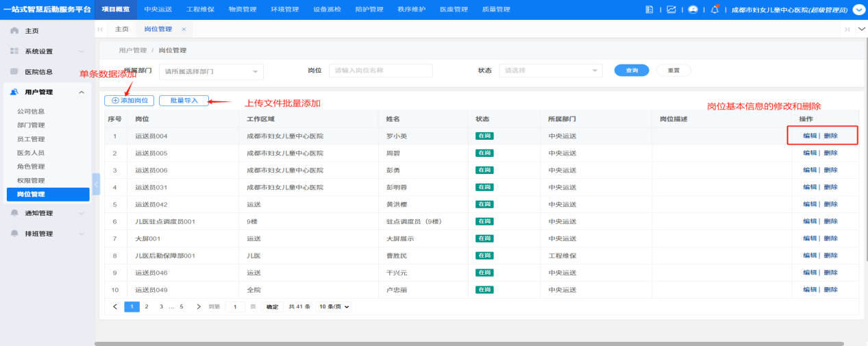Go to page 2 in pagination
Image resolution: width=868 pixels, height=346 pixels.
click(147, 306)
